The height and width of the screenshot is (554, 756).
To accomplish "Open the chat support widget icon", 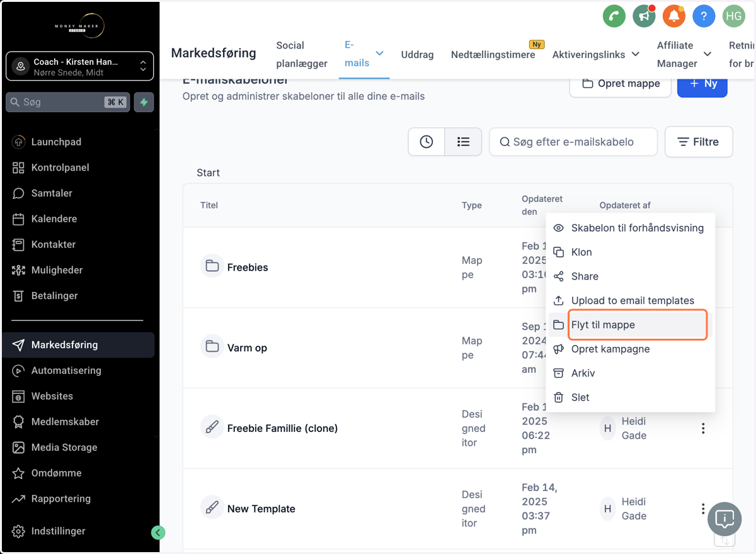I will (724, 519).
